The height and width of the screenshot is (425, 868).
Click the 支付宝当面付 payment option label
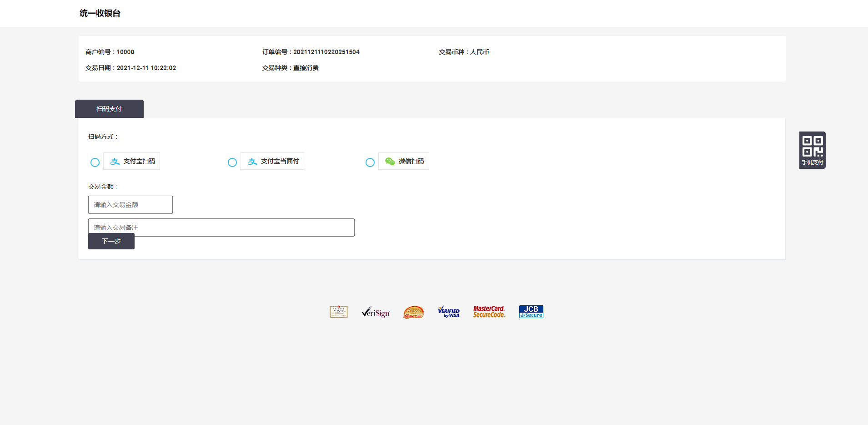[272, 161]
